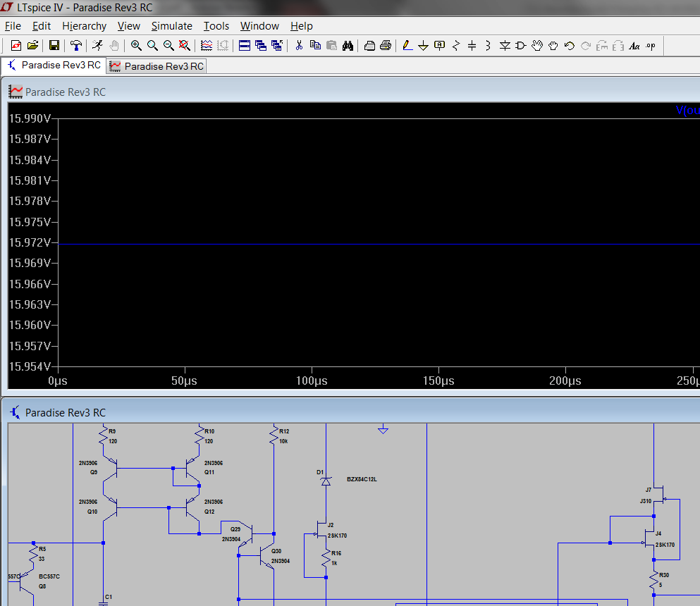Select the Place Resistor tool
Viewport: 700px width, 606px height.
(456, 46)
